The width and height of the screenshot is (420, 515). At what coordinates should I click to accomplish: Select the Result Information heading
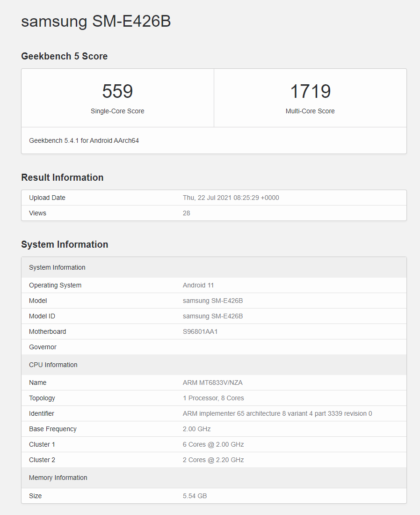pyautogui.click(x=62, y=177)
